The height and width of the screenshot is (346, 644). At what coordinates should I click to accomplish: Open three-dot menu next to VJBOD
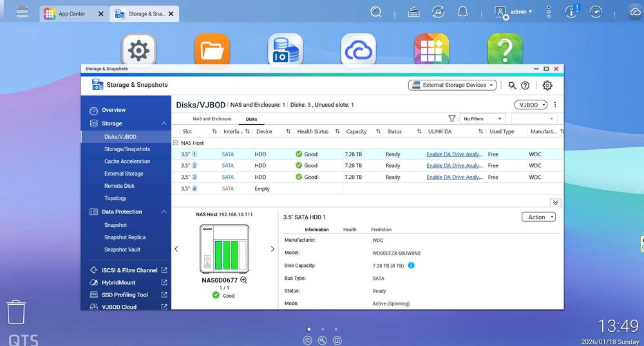555,105
